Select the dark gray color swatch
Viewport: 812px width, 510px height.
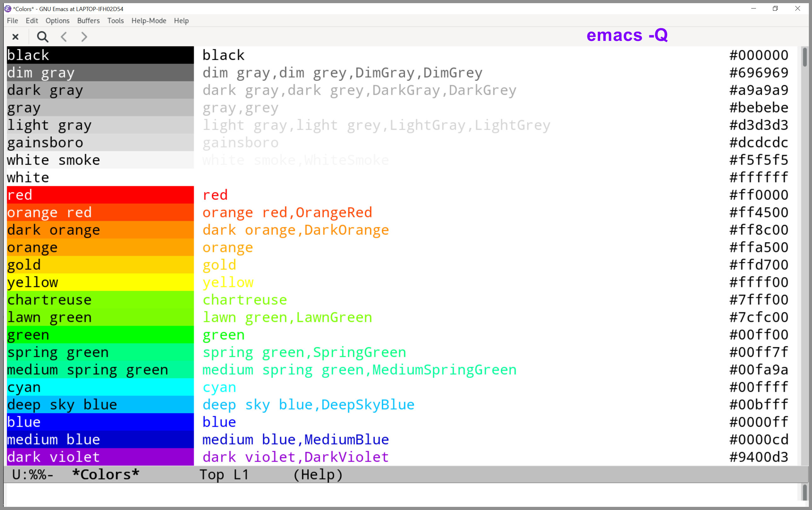click(100, 90)
